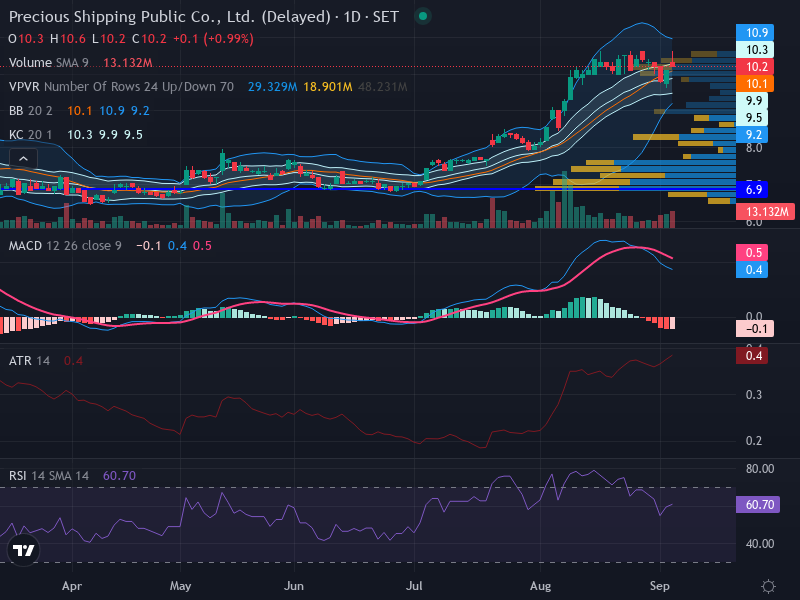Image resolution: width=800 pixels, height=600 pixels.
Task: Click the 9.5 Keltner lower price label
Action: pos(752,118)
